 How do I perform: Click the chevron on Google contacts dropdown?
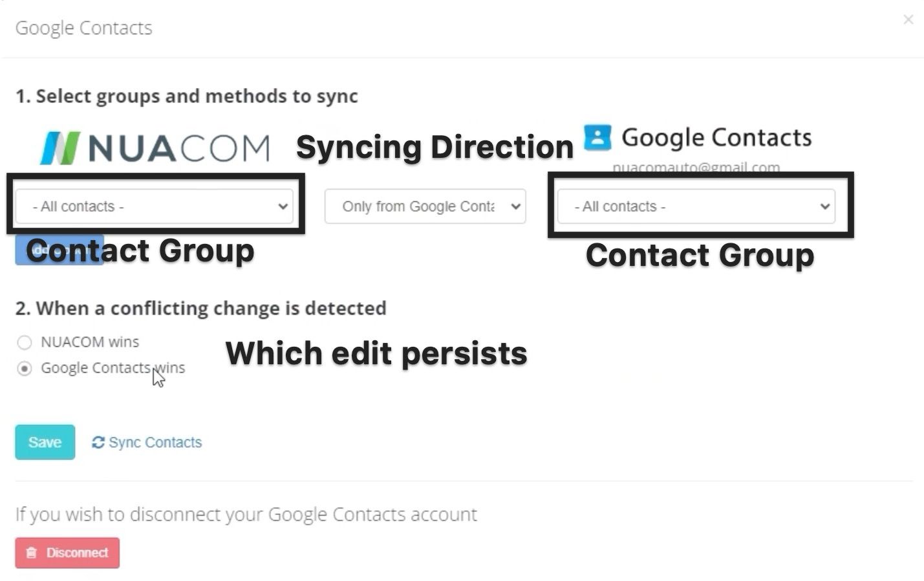pyautogui.click(x=824, y=207)
